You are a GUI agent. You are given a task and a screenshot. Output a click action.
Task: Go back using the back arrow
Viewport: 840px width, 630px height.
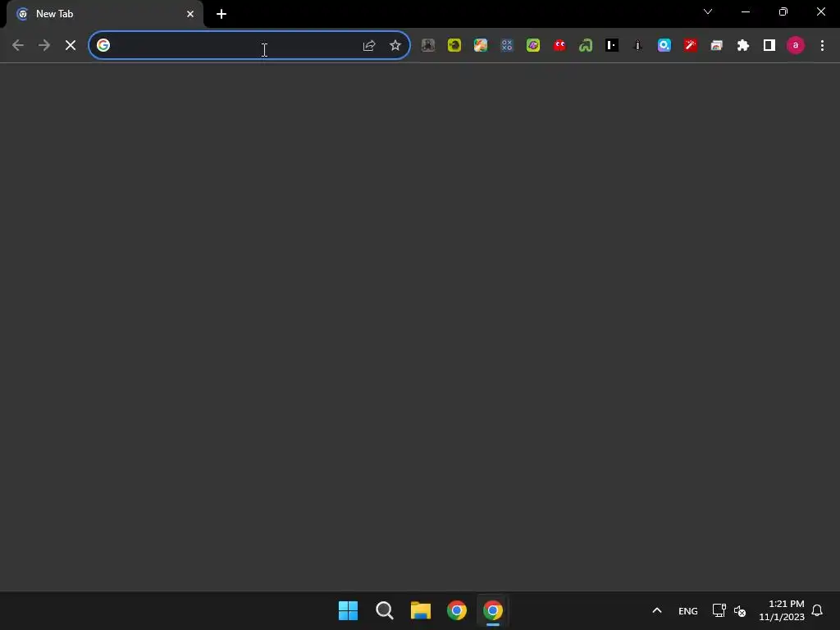(18, 46)
